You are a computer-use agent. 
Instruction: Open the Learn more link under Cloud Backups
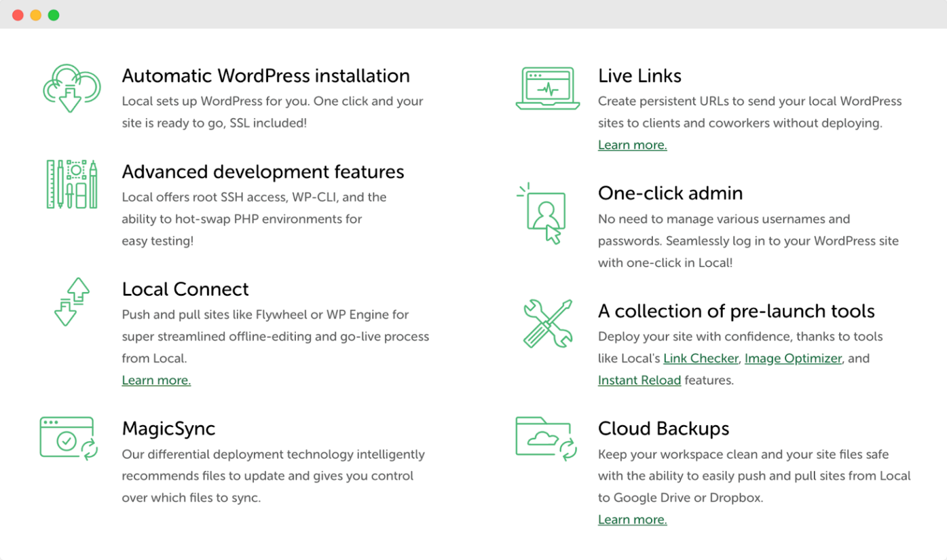(x=632, y=519)
